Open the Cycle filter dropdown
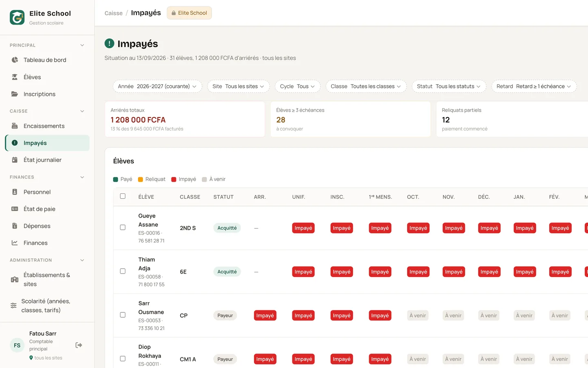The width and height of the screenshot is (588, 368). pos(298,86)
